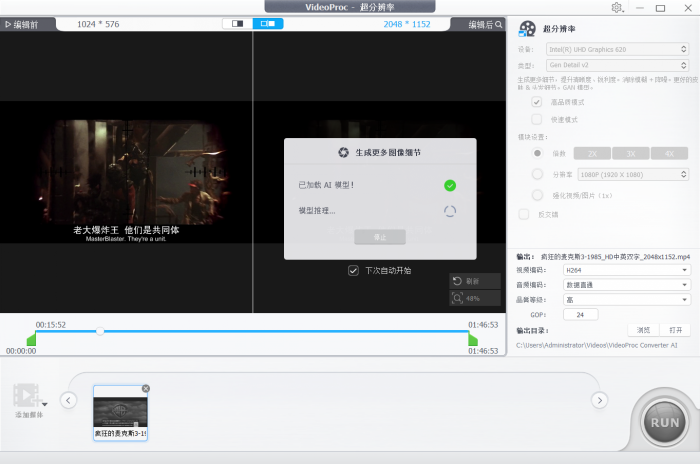This screenshot has width=700, height=464.
Task: Choose the 4X scale button
Action: (669, 154)
